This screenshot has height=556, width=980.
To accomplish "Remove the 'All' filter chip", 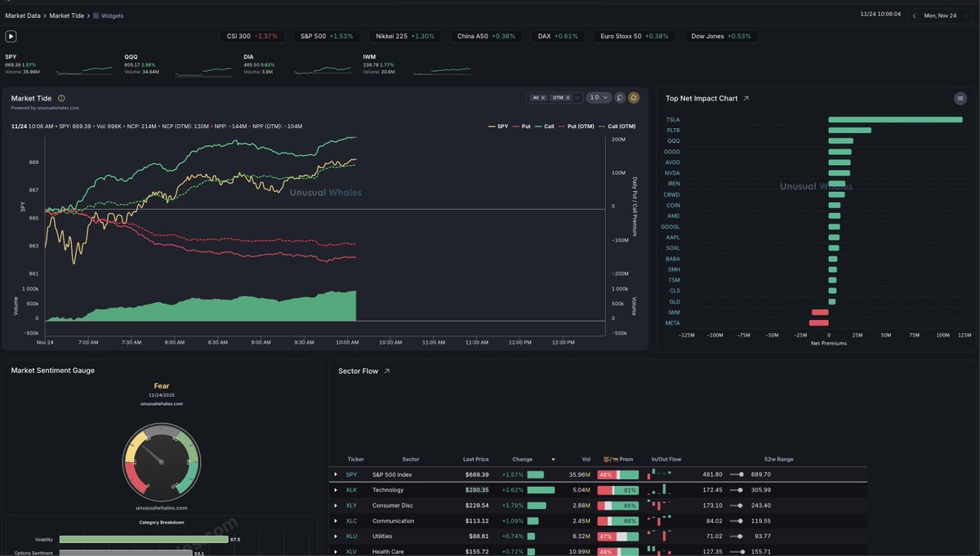I will pyautogui.click(x=544, y=98).
